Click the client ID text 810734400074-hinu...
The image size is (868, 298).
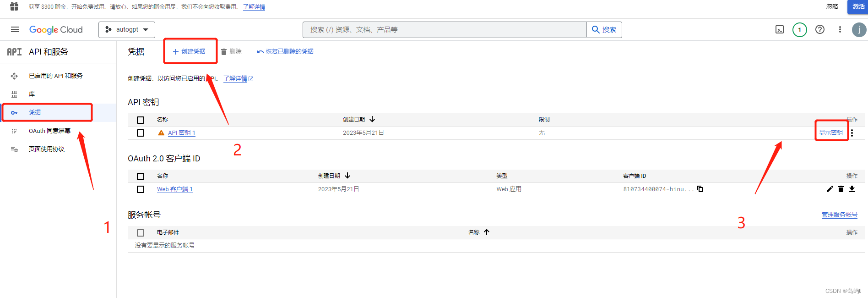tap(658, 189)
